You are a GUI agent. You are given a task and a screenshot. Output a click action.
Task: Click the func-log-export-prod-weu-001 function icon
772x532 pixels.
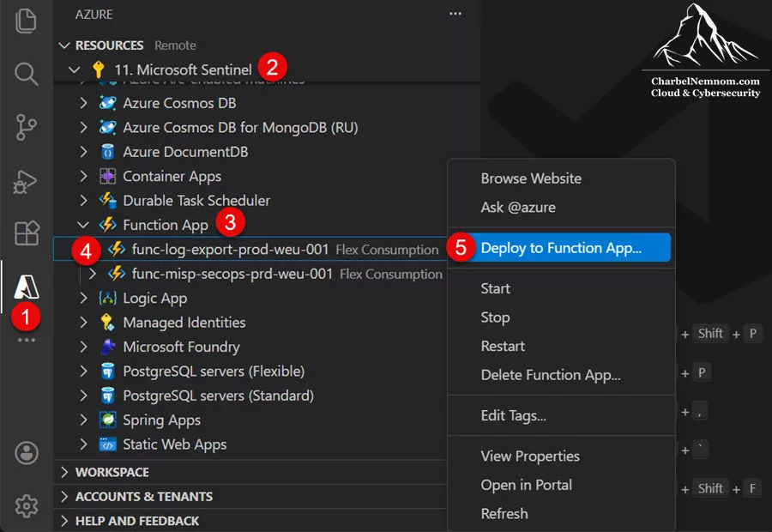coord(117,249)
